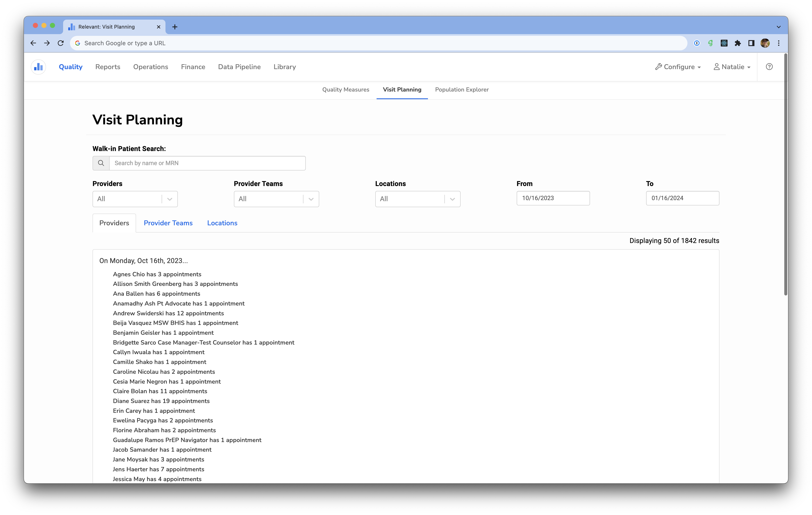Expand the Providers filter dropdown

[x=170, y=199]
